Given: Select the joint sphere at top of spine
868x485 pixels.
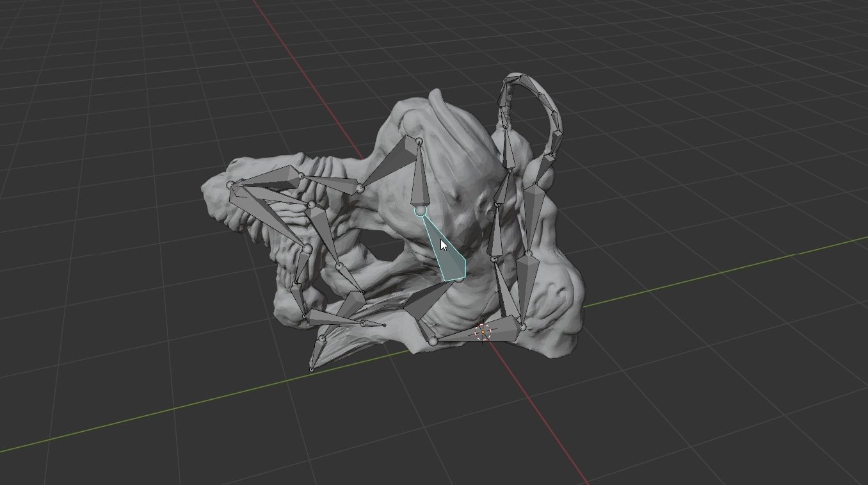Looking at the screenshot, I should click(419, 140).
